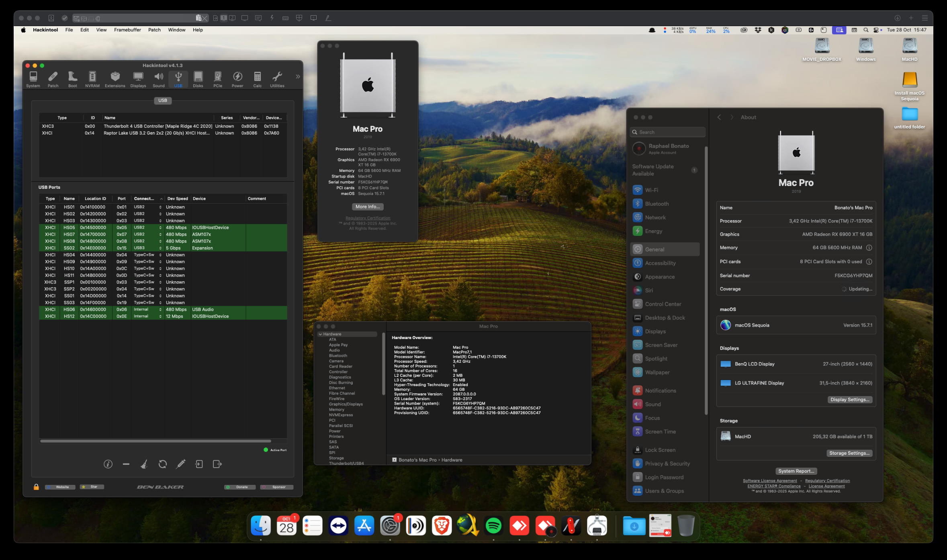Click the More Info... button
Image resolution: width=947 pixels, height=560 pixels.
(367, 206)
